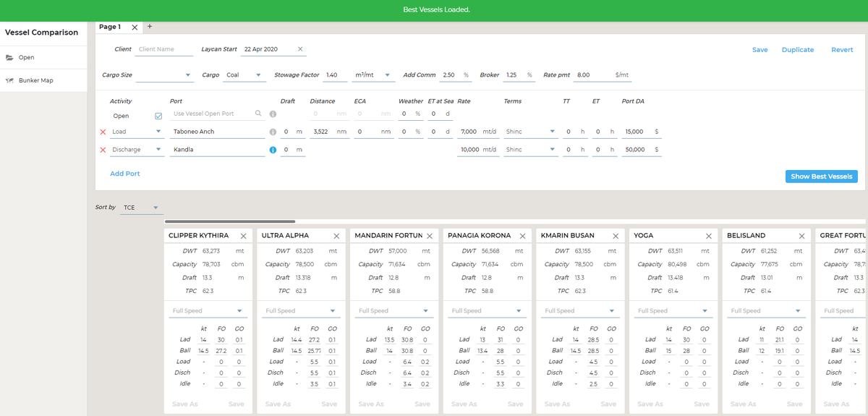Open Full Speed dropdown for CLIPPER KYTHIRA
The height and width of the screenshot is (416, 868).
[210, 311]
